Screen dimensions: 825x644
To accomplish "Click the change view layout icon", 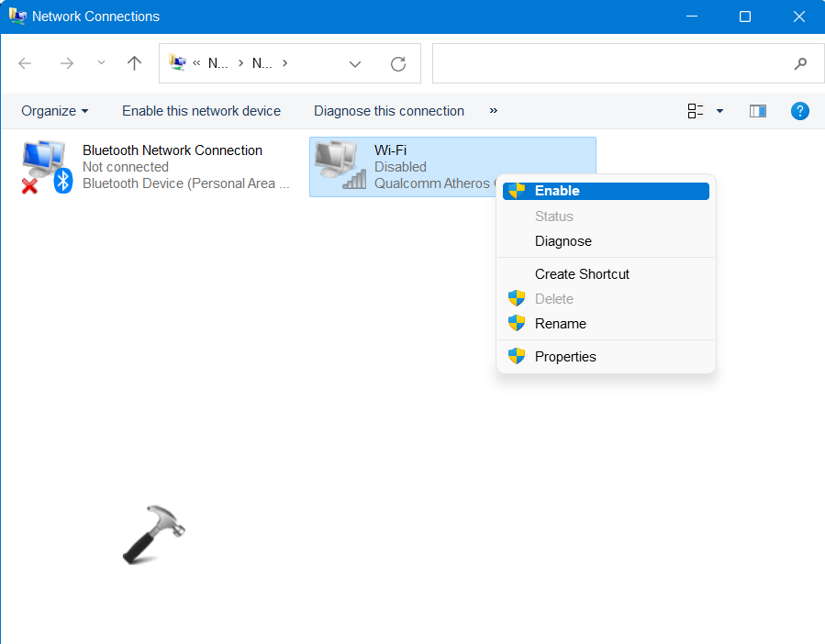I will click(x=696, y=111).
